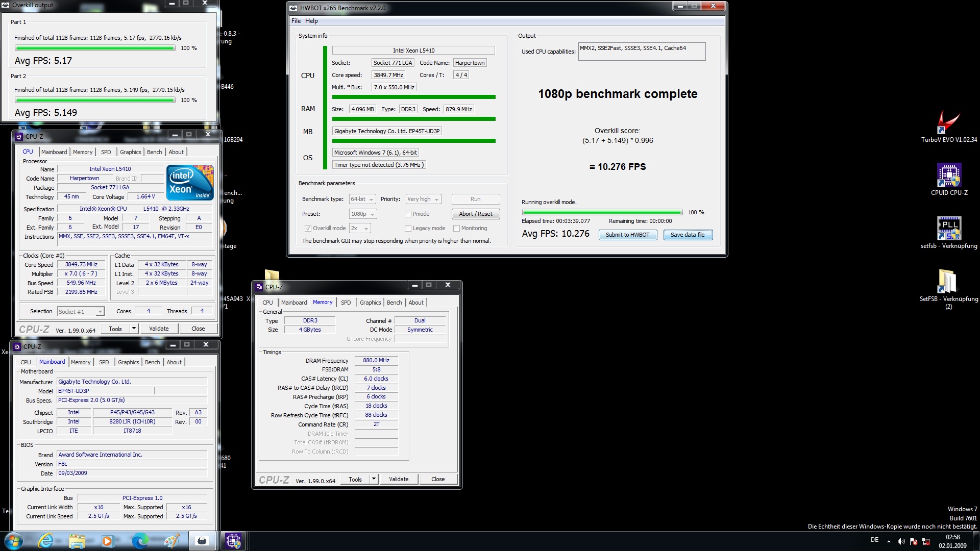
Task: Expand Tools arrow in CPU-Z Memory window
Action: (374, 479)
